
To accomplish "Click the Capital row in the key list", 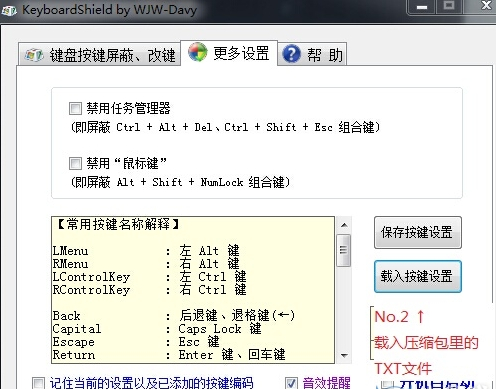I will pyautogui.click(x=157, y=329).
